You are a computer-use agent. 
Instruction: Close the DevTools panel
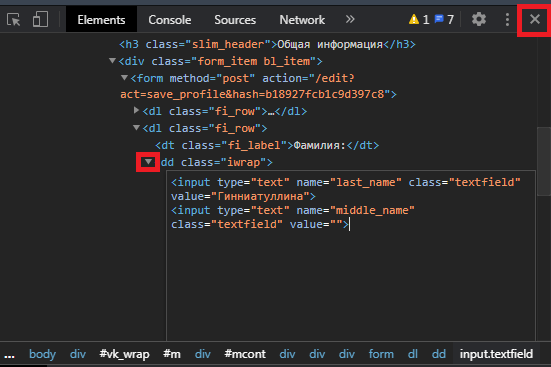(534, 19)
